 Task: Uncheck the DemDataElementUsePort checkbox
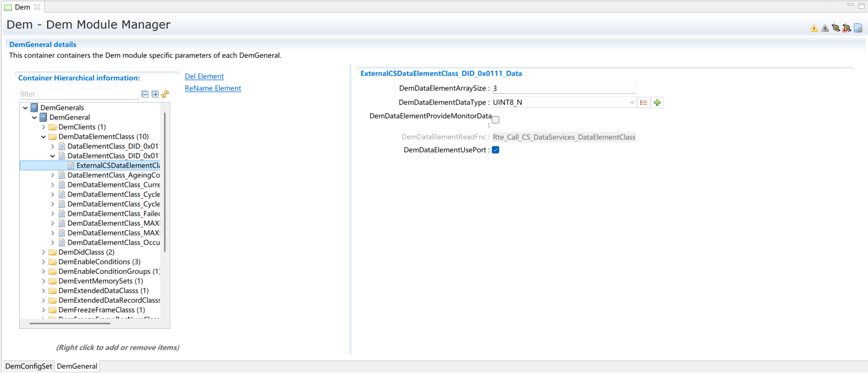[x=495, y=150]
